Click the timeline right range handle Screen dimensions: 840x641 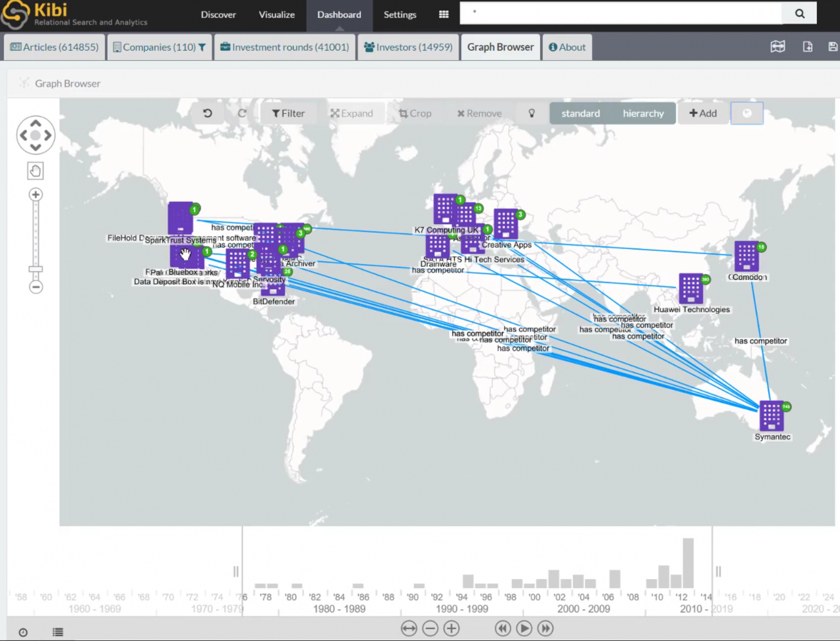718,572
